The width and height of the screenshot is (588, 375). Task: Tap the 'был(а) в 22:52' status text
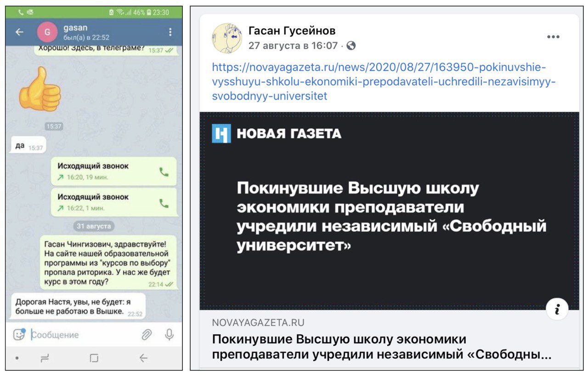(x=86, y=38)
